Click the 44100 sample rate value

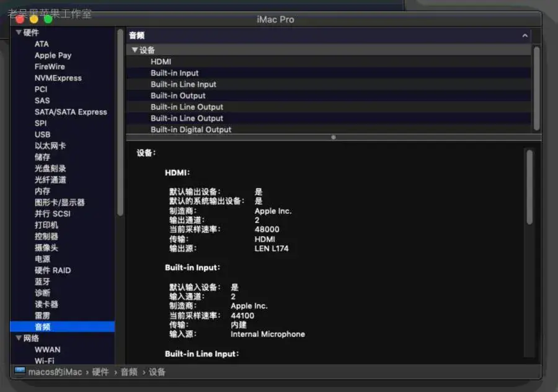point(242,316)
